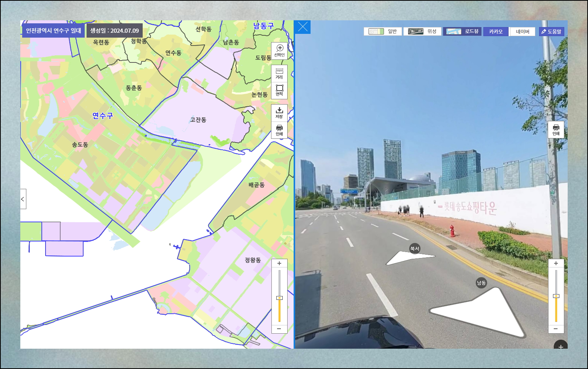Zoom in the map with plus button
Image resolution: width=588 pixels, height=369 pixels.
[x=279, y=263]
